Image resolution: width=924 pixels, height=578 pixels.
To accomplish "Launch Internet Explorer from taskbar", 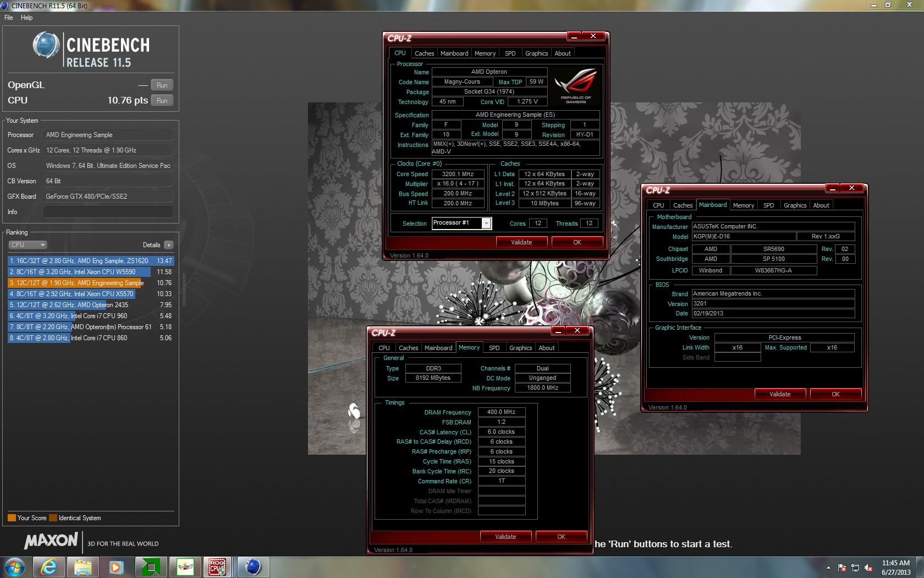I will click(49, 567).
